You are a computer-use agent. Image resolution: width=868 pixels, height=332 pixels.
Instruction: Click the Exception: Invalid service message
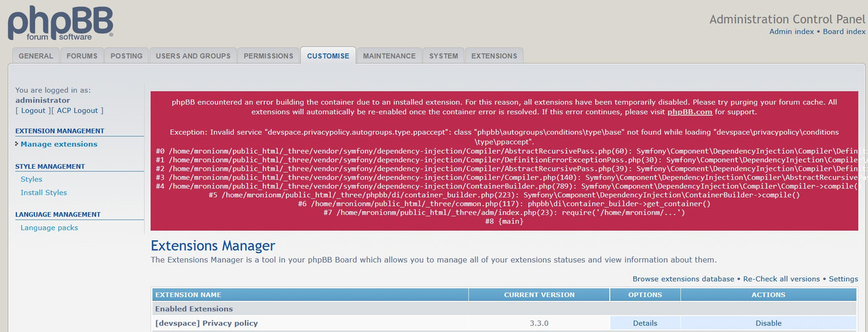(504, 137)
